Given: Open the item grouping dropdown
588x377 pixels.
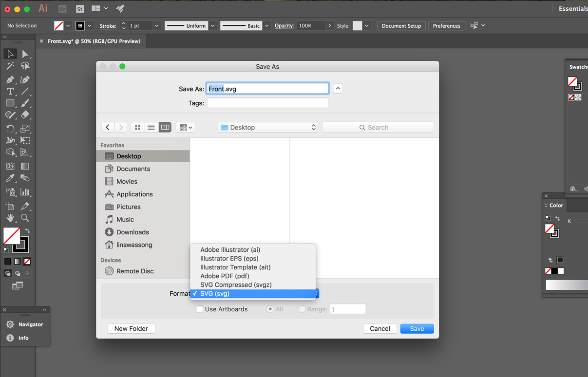Looking at the screenshot, I should 186,127.
